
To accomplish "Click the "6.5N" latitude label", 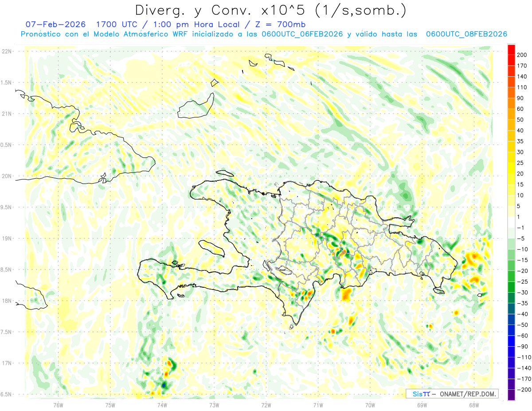I will (x=7, y=395).
